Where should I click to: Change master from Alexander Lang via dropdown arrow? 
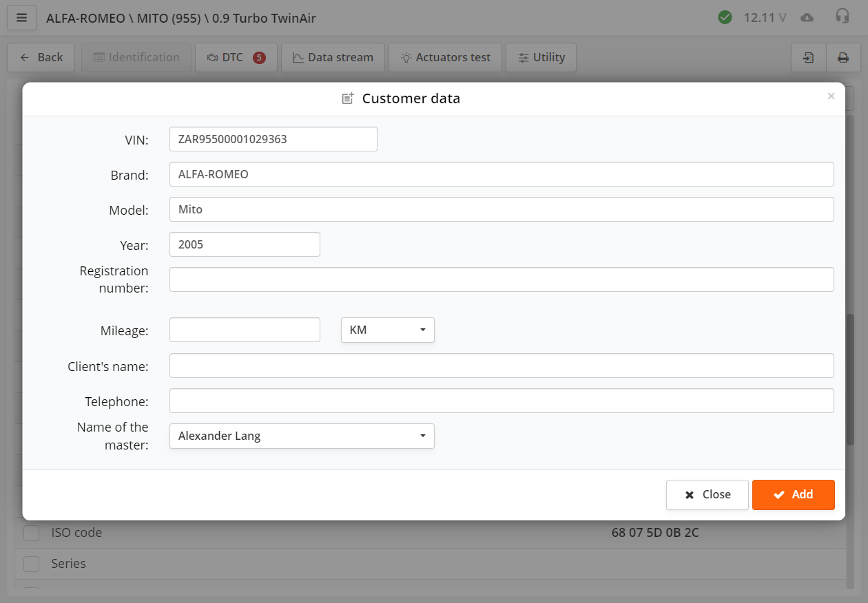pyautogui.click(x=422, y=436)
